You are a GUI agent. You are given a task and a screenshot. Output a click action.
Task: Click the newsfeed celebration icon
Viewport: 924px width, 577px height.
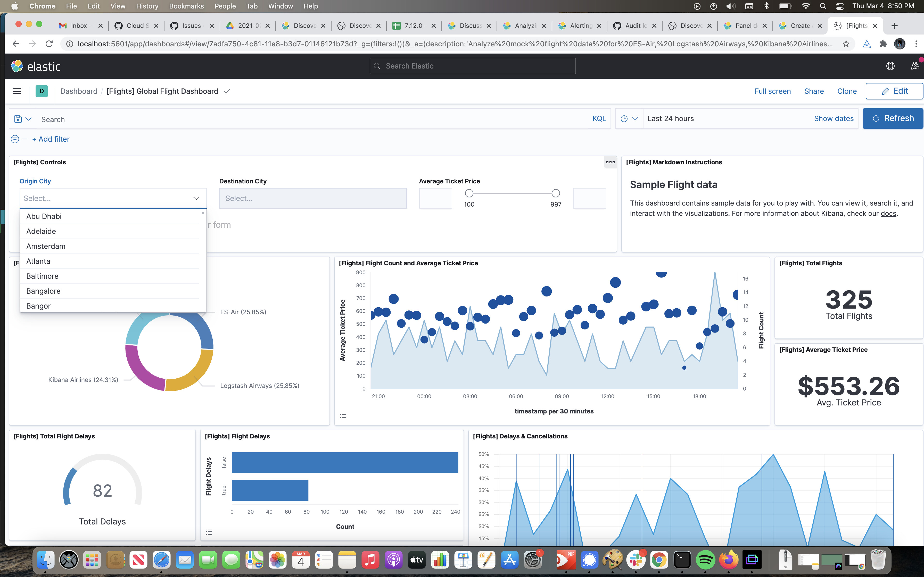coord(915,66)
